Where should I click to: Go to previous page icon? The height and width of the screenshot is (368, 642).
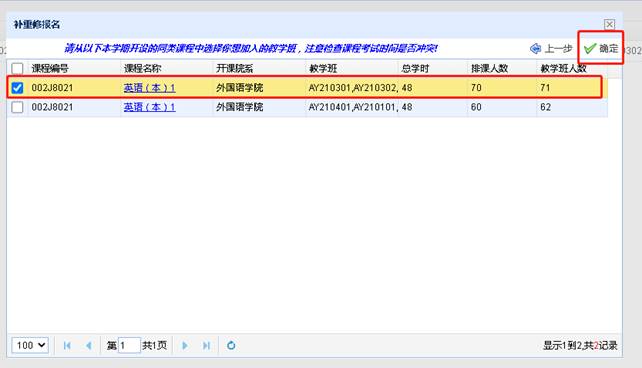(x=88, y=345)
